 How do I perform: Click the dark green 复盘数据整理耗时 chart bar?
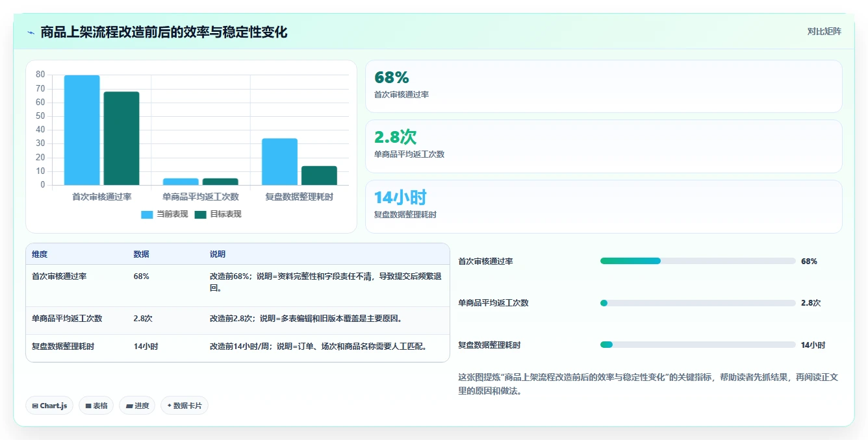tap(319, 176)
